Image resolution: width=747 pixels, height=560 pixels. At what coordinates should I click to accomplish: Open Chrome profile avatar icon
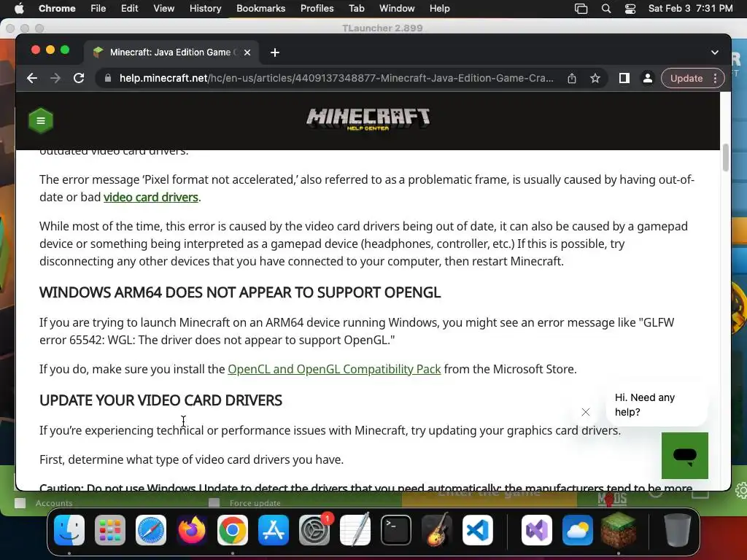[x=648, y=78]
